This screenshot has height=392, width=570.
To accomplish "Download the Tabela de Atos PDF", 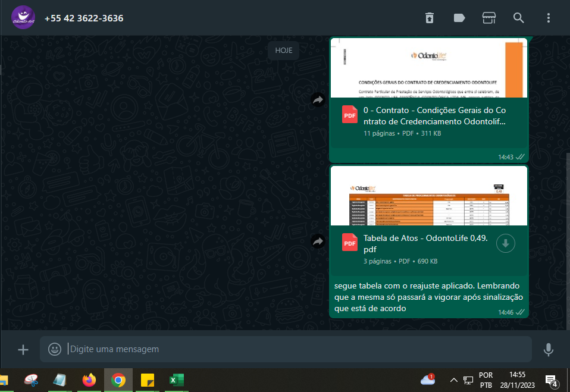I will pyautogui.click(x=505, y=243).
